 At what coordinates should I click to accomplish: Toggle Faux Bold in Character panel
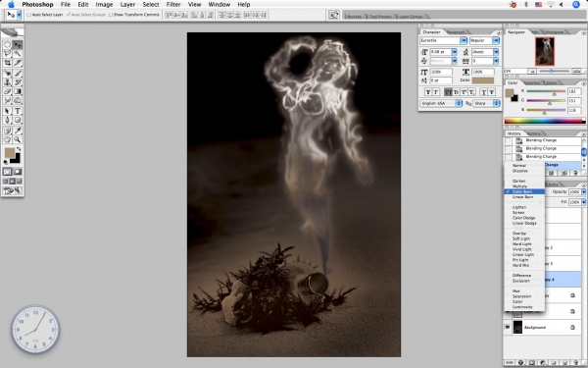pos(428,92)
